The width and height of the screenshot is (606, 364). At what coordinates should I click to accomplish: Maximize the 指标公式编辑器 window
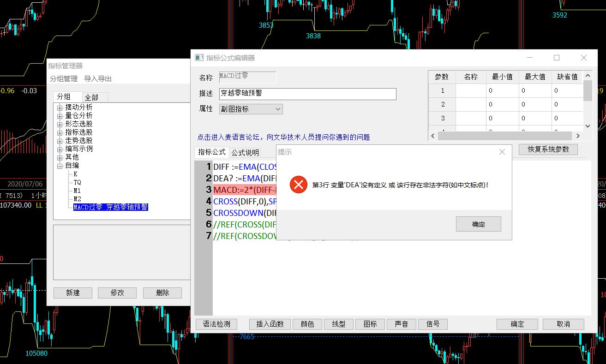click(x=557, y=58)
